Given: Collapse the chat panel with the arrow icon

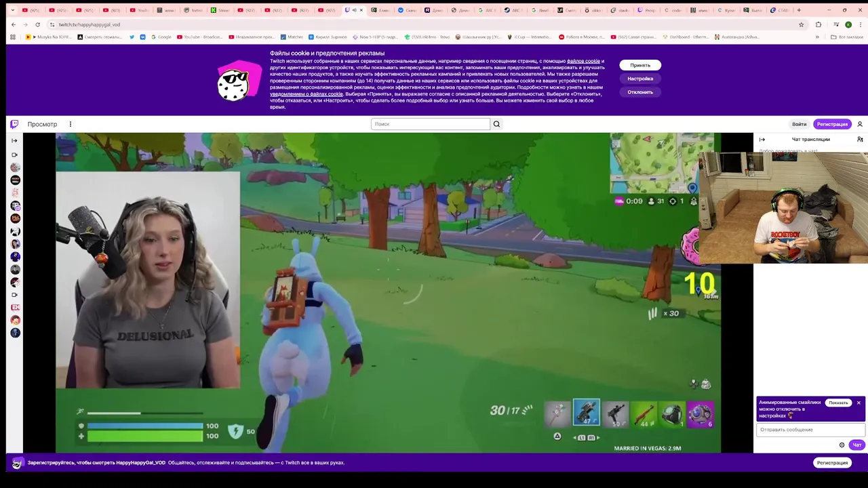Looking at the screenshot, I should (x=762, y=140).
